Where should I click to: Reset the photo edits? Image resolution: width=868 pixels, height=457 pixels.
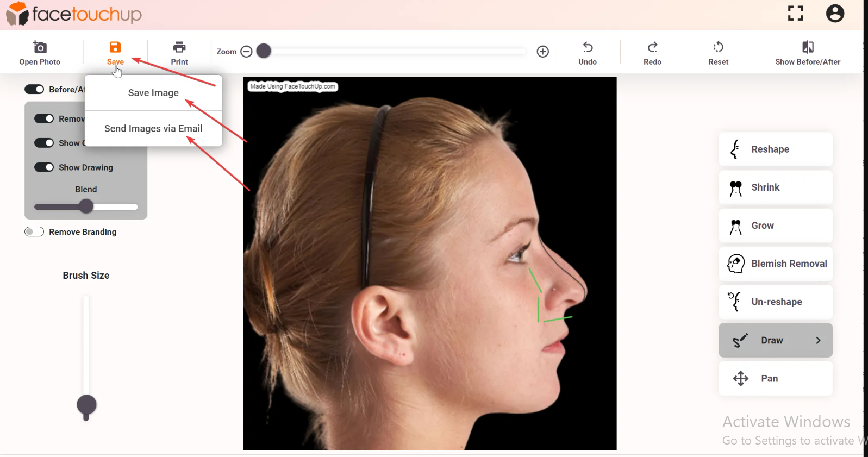pos(718,47)
